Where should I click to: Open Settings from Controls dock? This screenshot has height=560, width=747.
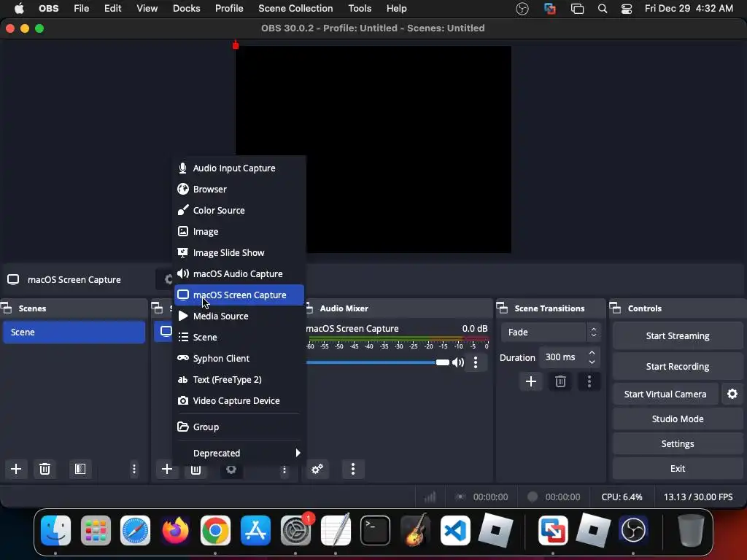click(678, 444)
